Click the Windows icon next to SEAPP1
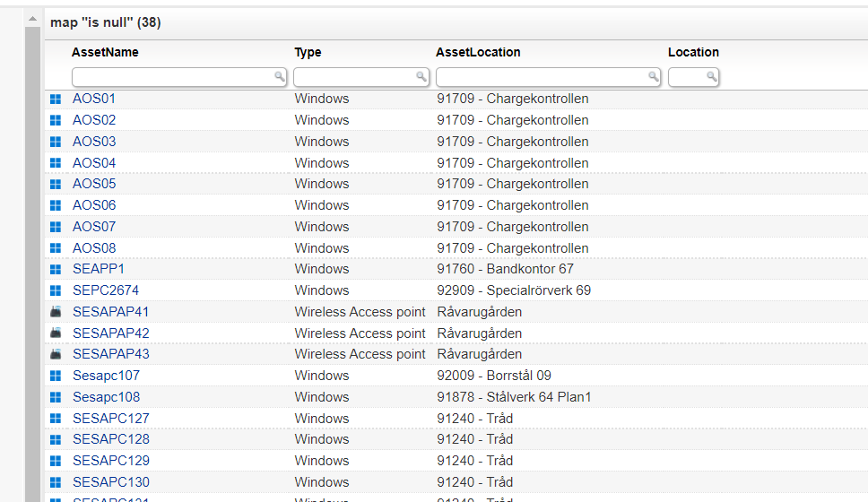Viewport: 868px width, 502px height. (x=56, y=269)
